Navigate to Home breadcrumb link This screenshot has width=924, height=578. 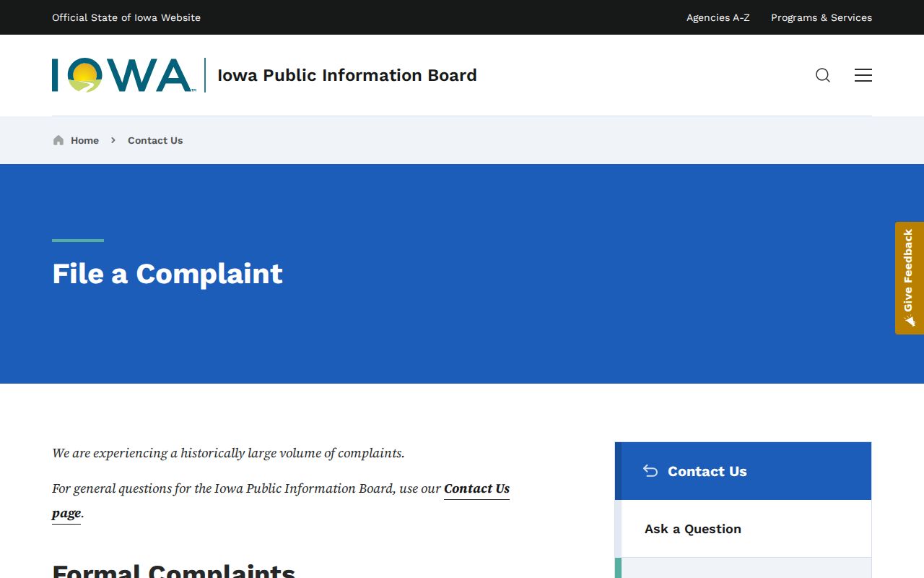click(84, 140)
